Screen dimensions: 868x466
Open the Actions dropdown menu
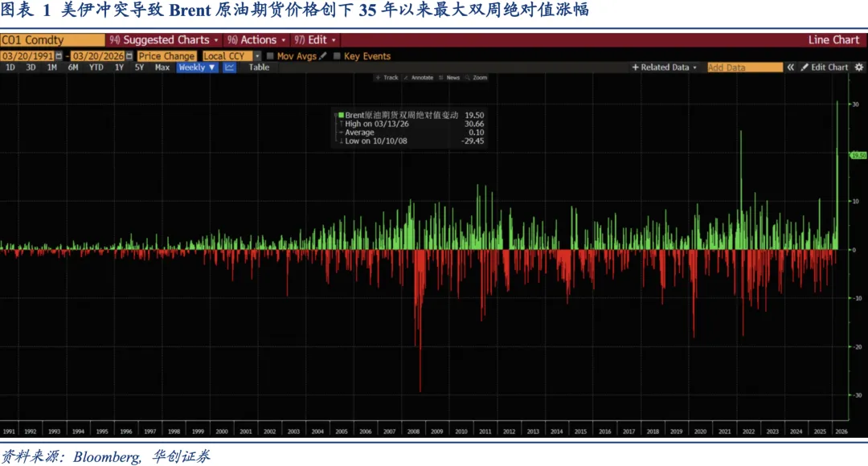pos(257,40)
